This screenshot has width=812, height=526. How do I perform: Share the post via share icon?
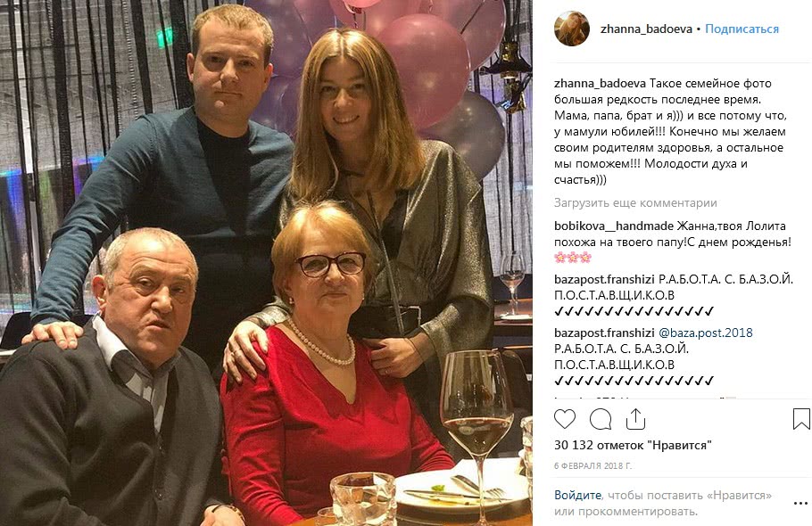pyautogui.click(x=635, y=419)
